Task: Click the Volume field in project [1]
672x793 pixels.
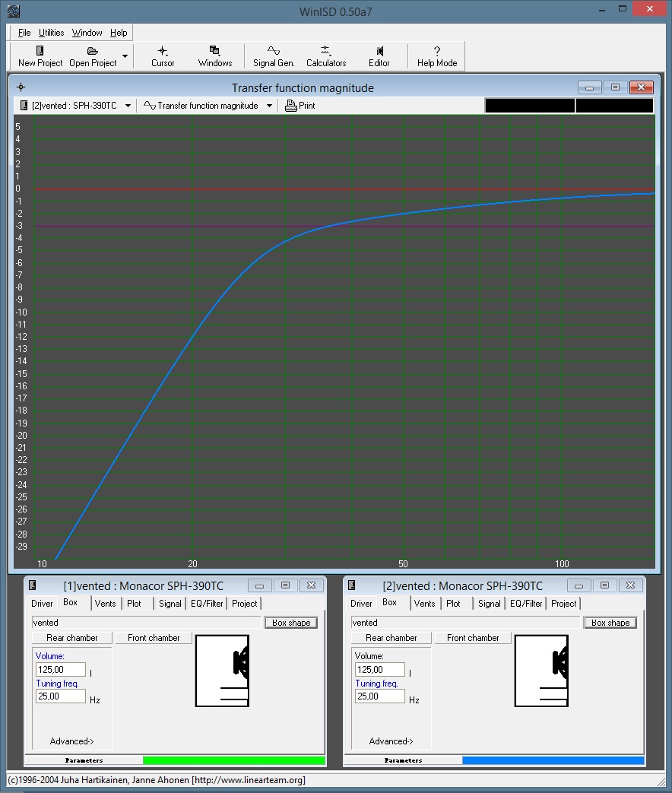Action: pos(60,670)
